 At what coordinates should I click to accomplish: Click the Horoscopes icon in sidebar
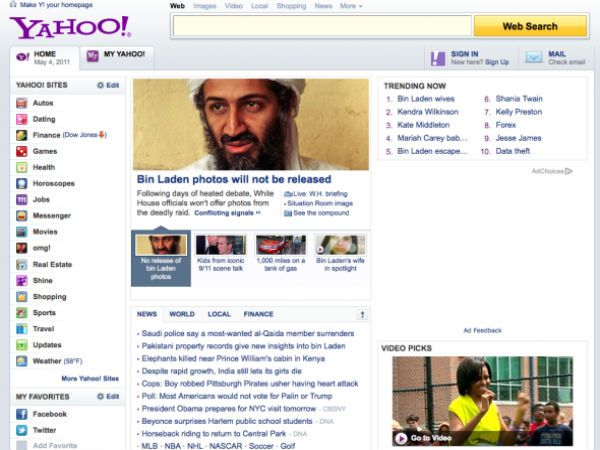[22, 183]
